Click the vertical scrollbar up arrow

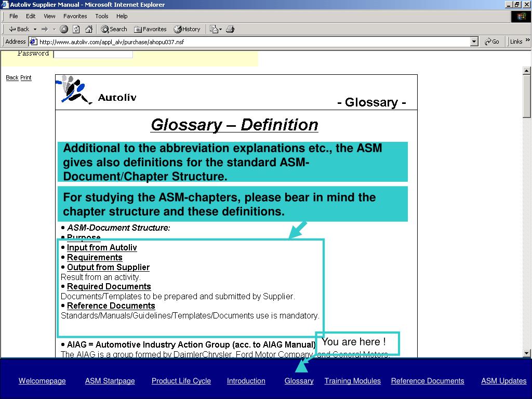click(x=527, y=71)
